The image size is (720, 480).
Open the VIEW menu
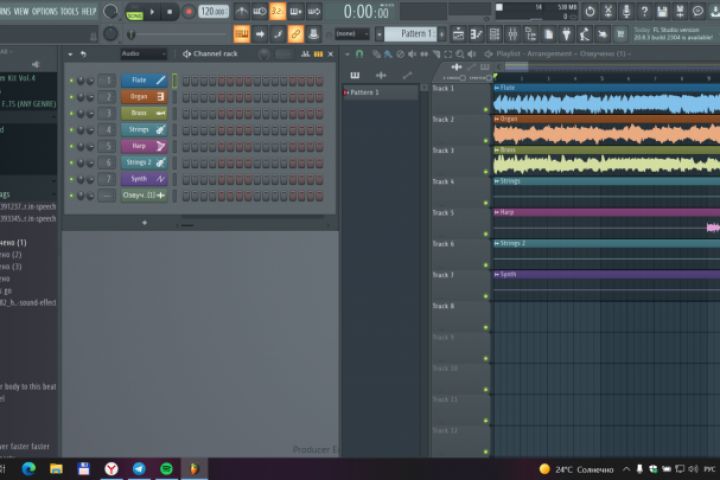(x=21, y=11)
